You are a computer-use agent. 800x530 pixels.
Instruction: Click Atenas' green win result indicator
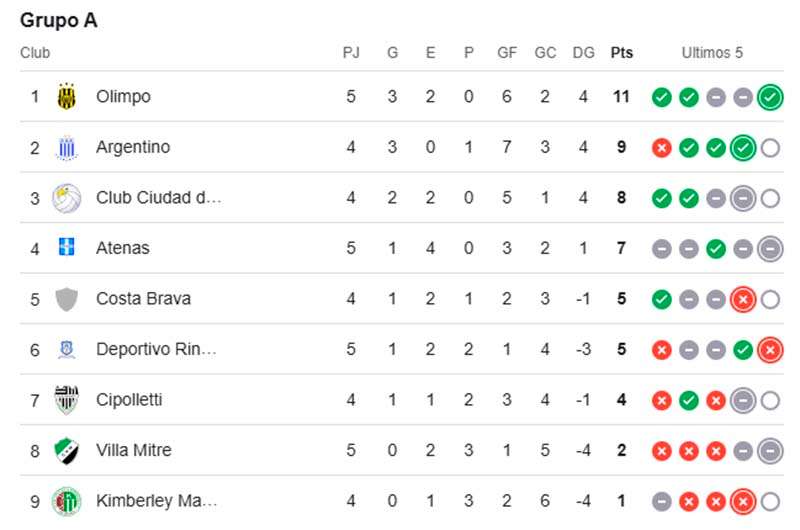(716, 249)
